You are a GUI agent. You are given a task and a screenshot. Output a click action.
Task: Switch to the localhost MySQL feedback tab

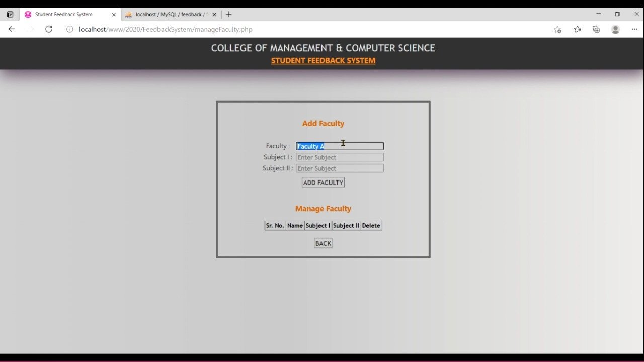(x=169, y=14)
